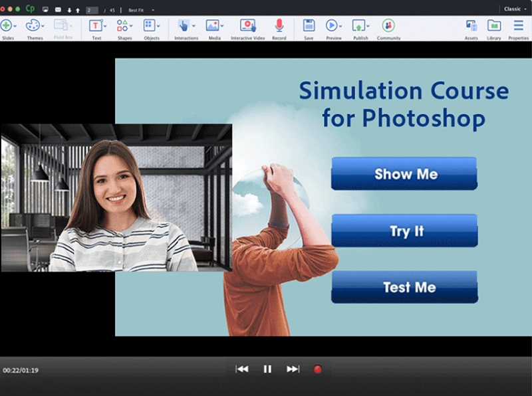Open the Assets panel icon
This screenshot has height=396, width=532.
click(x=471, y=26)
